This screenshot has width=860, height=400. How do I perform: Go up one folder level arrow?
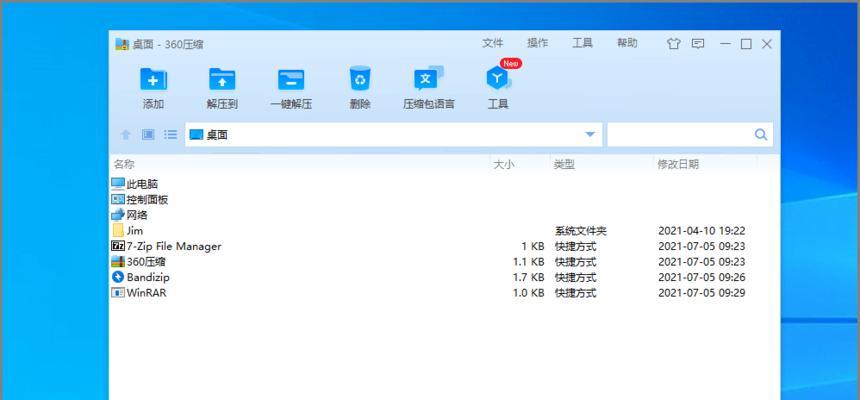pyautogui.click(x=126, y=134)
